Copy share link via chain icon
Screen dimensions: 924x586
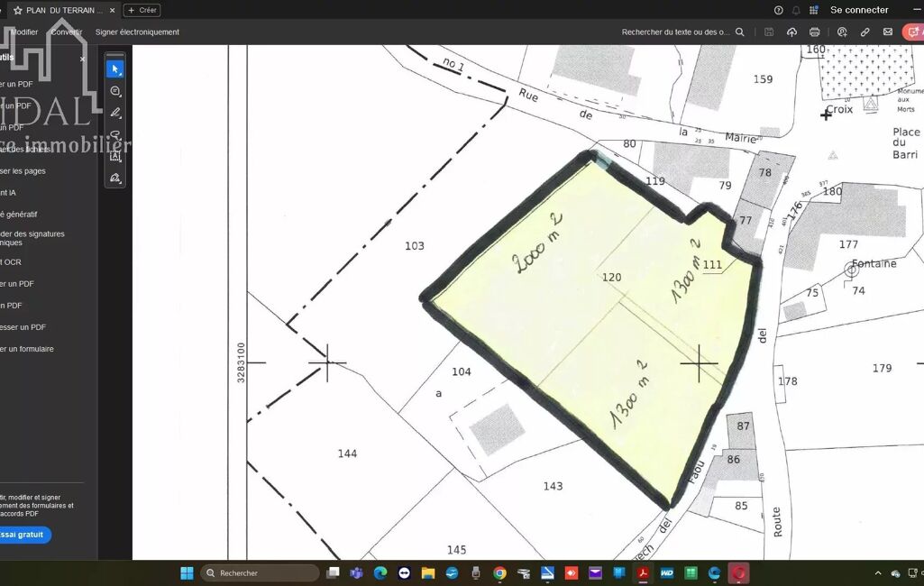point(865,32)
